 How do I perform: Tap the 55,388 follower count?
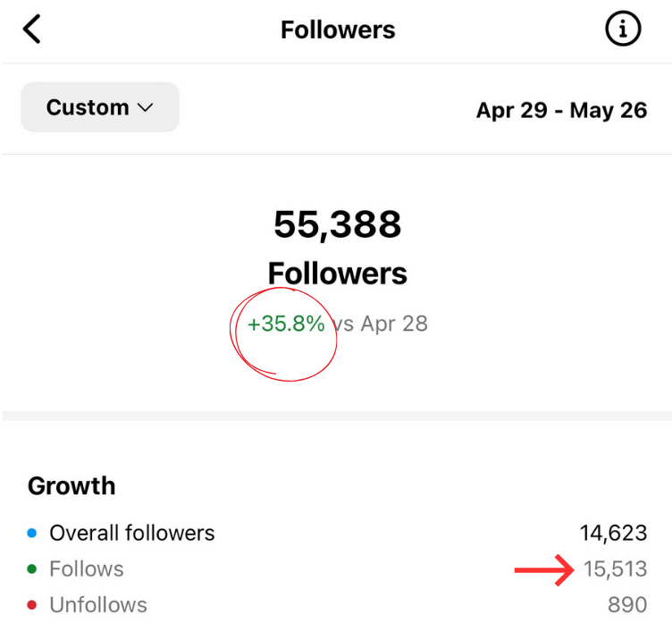pos(338,224)
